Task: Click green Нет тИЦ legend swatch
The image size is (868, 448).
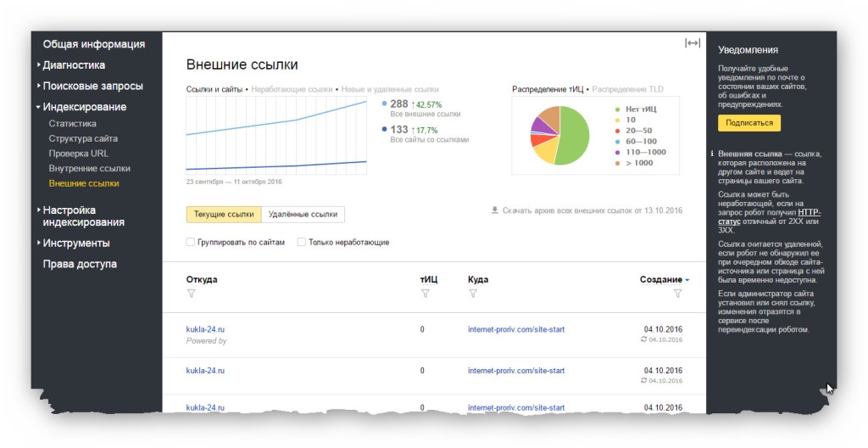Action: [617, 109]
